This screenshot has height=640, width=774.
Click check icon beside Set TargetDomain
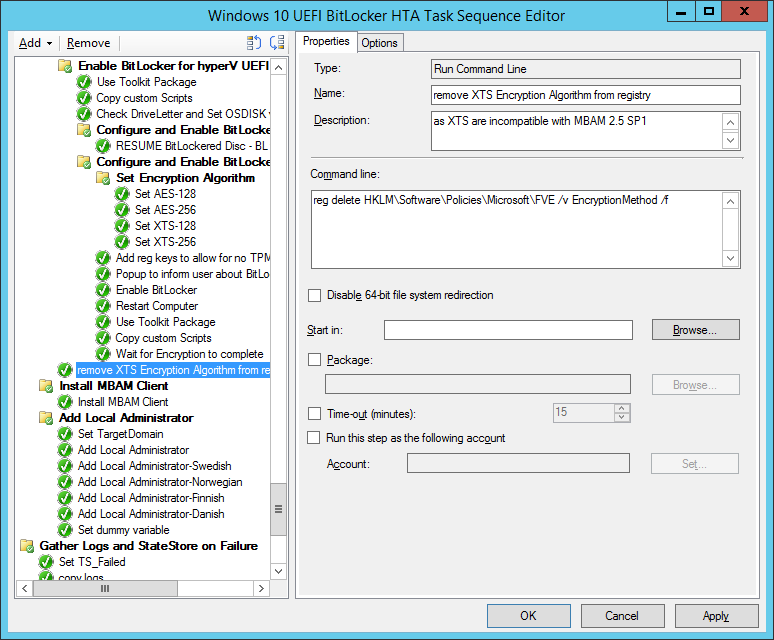[x=65, y=434]
